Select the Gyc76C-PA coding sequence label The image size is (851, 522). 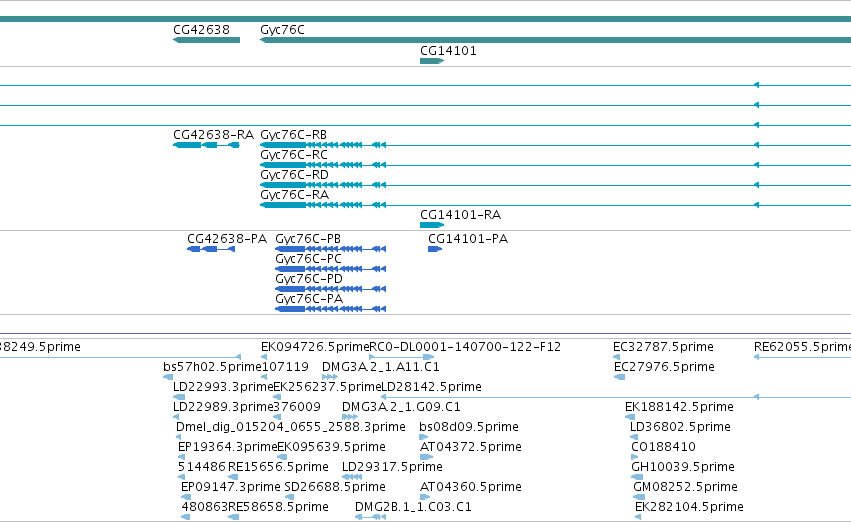[309, 299]
